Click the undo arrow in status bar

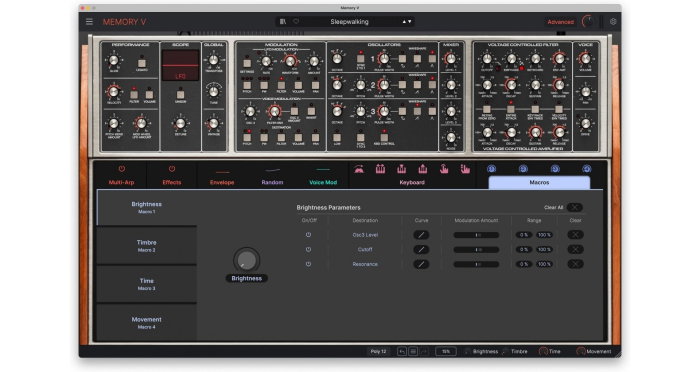tap(402, 351)
